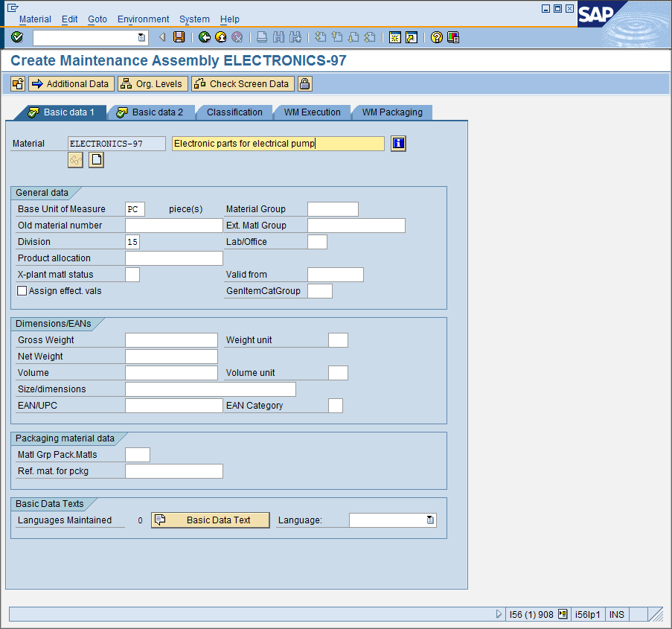Click the Previous Page icon
The height and width of the screenshot is (629, 672).
(x=337, y=37)
